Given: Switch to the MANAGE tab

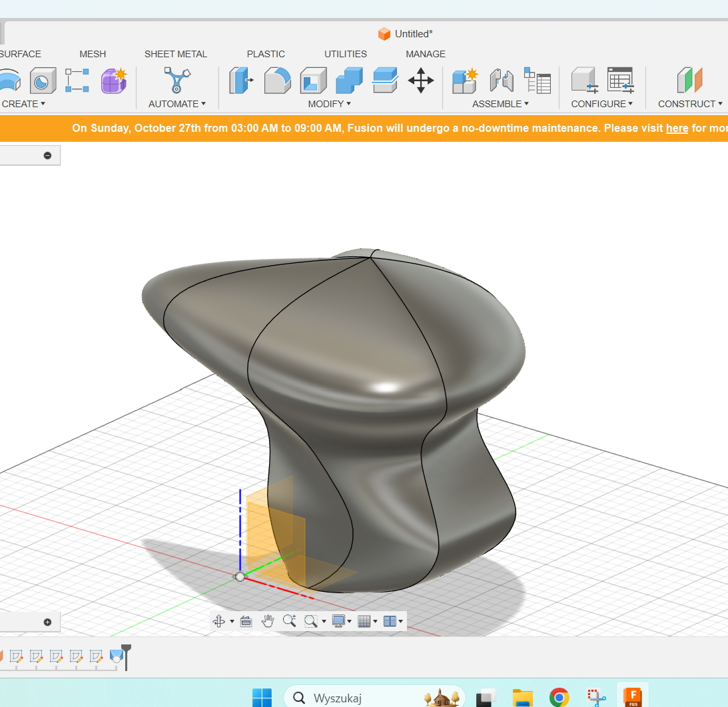Looking at the screenshot, I should [x=426, y=54].
